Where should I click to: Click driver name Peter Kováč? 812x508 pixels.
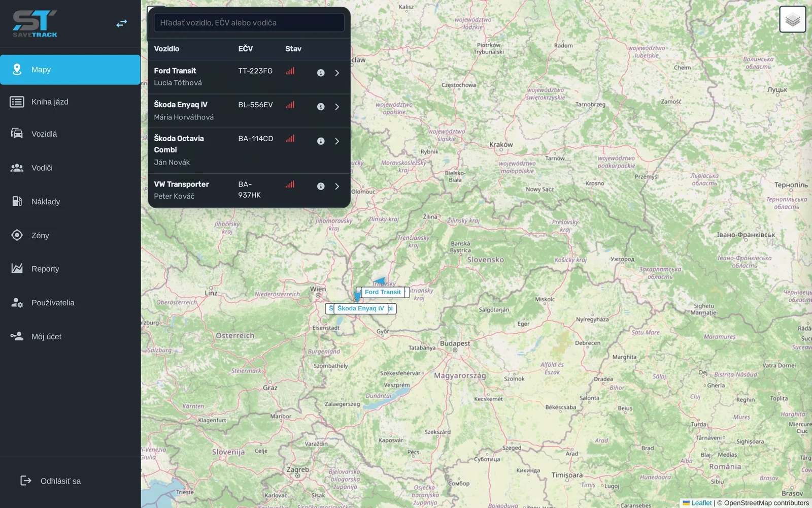tap(174, 196)
